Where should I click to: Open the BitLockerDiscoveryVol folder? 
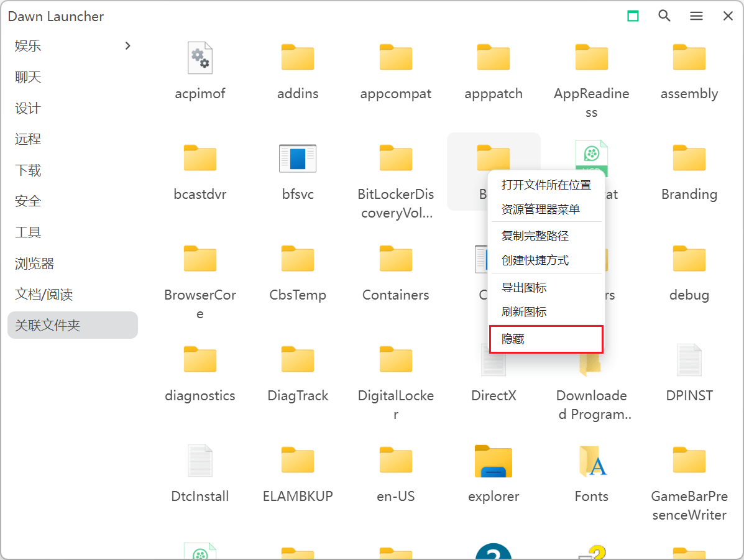396,158
